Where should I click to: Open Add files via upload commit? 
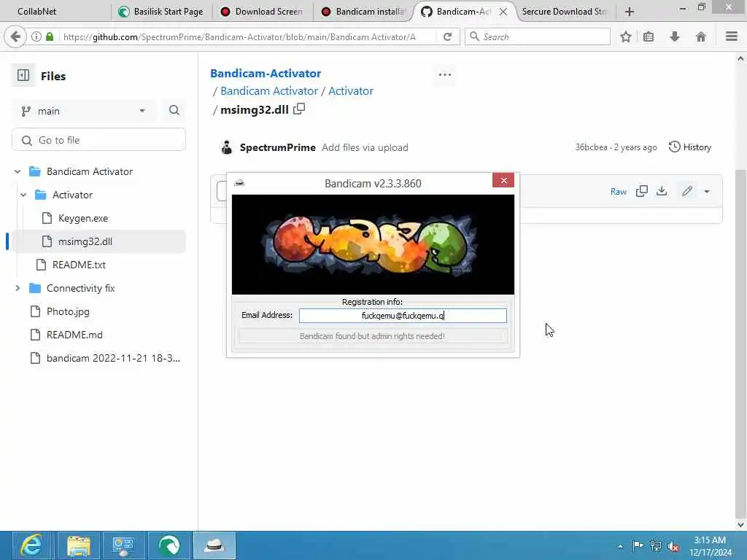coord(365,147)
